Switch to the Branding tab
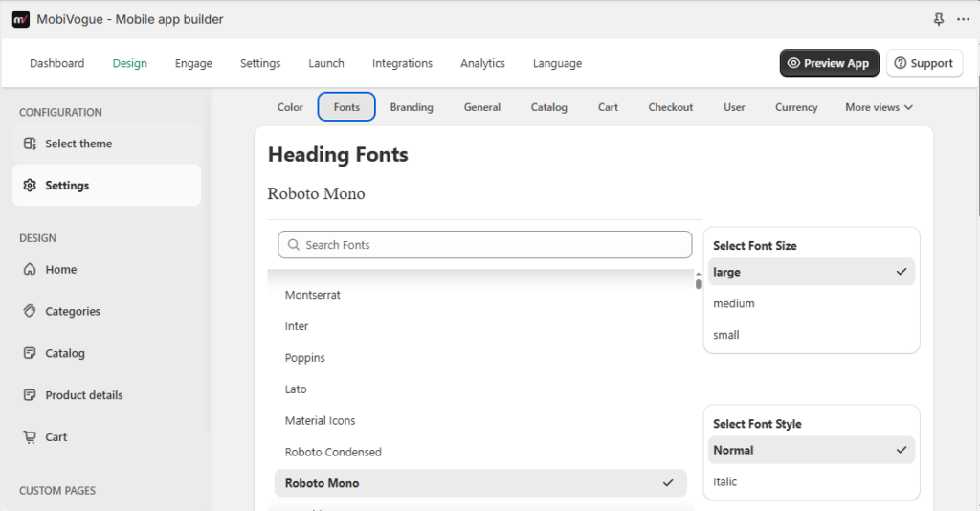This screenshot has height=511, width=980. point(412,107)
